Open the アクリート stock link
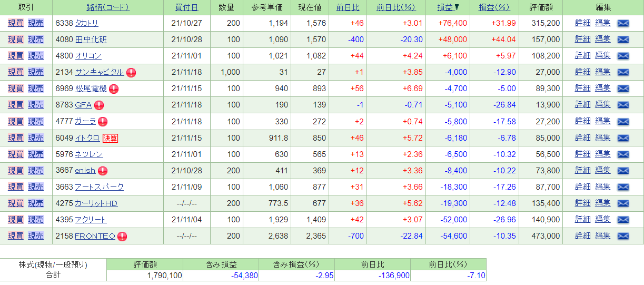This screenshot has height=285, width=644. point(91,220)
